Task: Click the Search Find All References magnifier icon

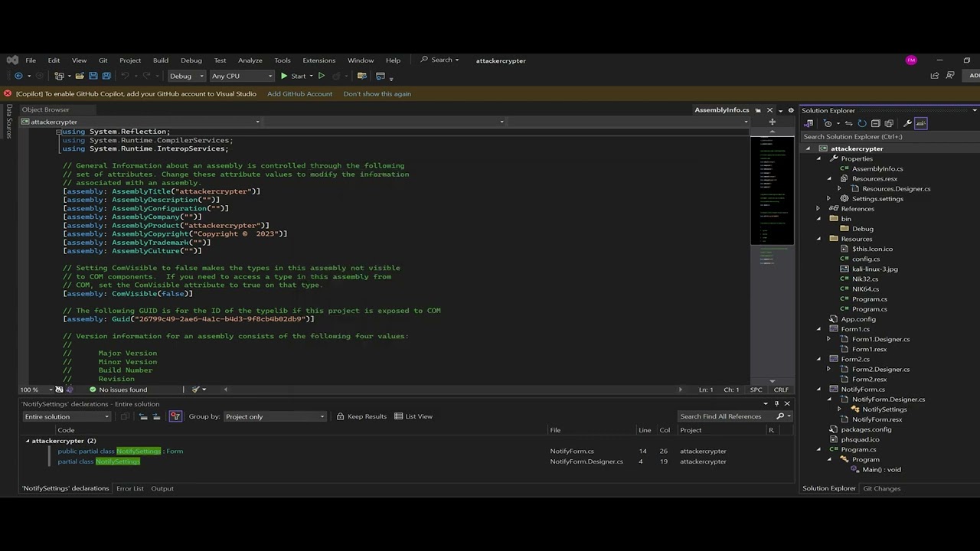Action: tap(780, 416)
